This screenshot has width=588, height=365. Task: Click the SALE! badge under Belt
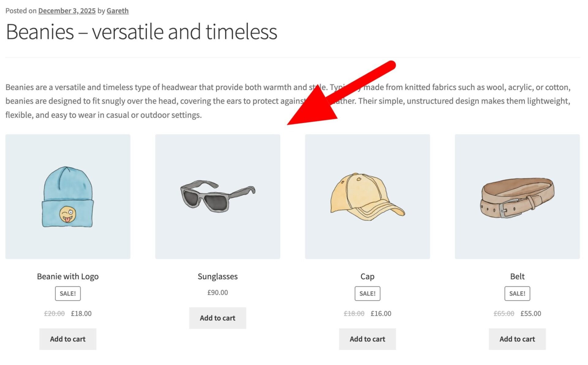pos(517,293)
